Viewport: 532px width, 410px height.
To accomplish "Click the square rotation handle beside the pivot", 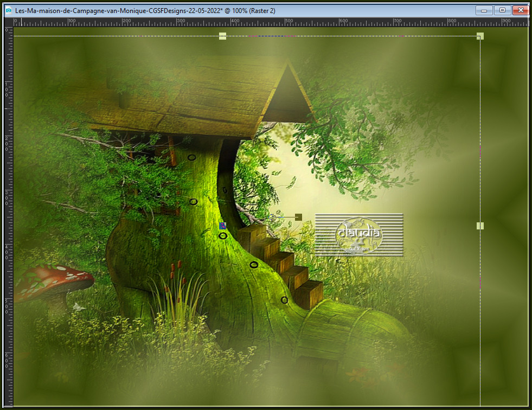I will (299, 217).
